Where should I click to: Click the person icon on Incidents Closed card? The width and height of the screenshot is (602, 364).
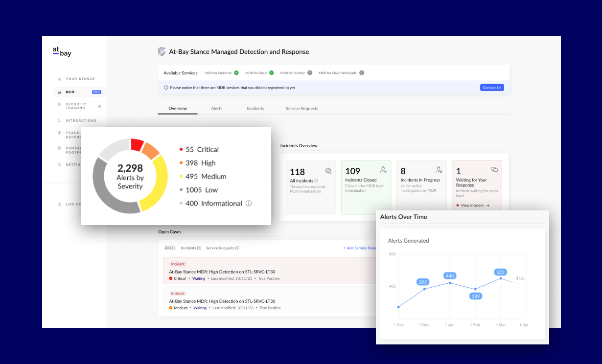[383, 170]
